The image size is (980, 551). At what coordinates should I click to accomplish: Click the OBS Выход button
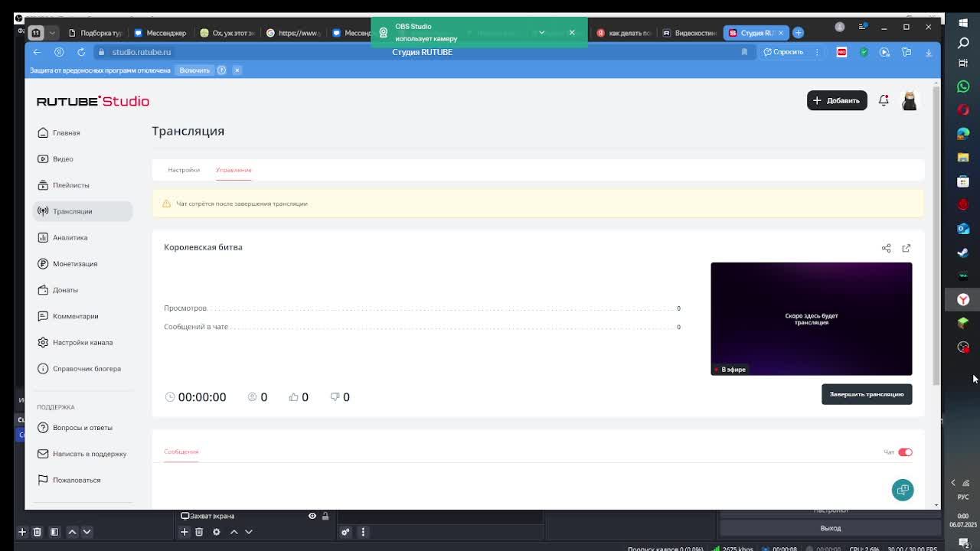[831, 528]
